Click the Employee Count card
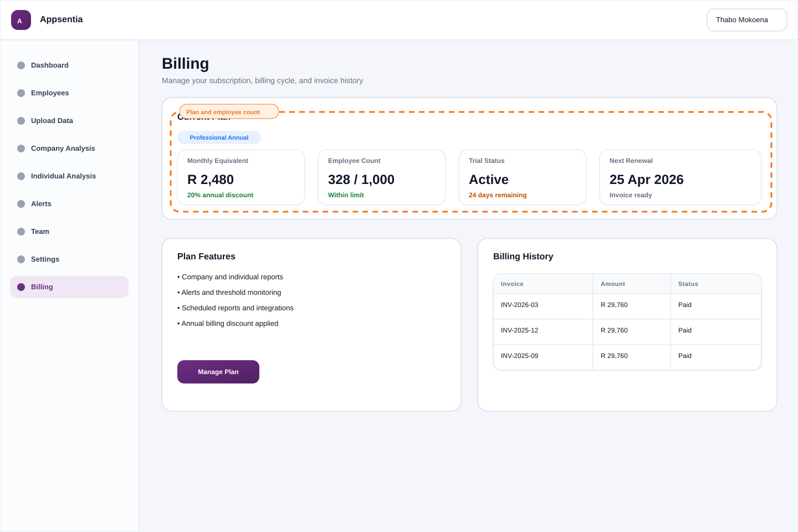This screenshot has width=798, height=532. (x=382, y=177)
